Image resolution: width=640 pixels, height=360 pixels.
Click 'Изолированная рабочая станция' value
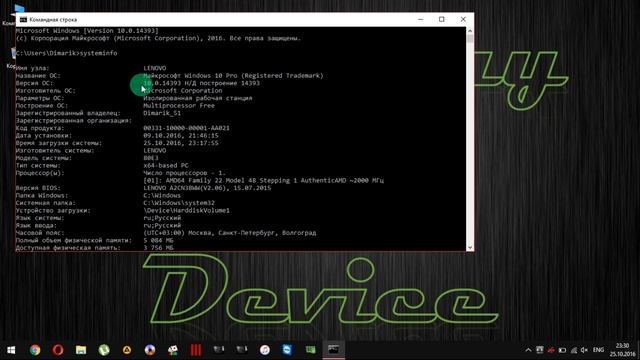point(198,98)
